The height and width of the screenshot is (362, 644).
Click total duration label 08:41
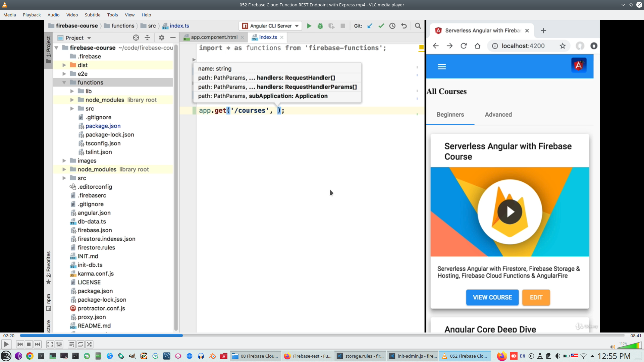(x=636, y=336)
